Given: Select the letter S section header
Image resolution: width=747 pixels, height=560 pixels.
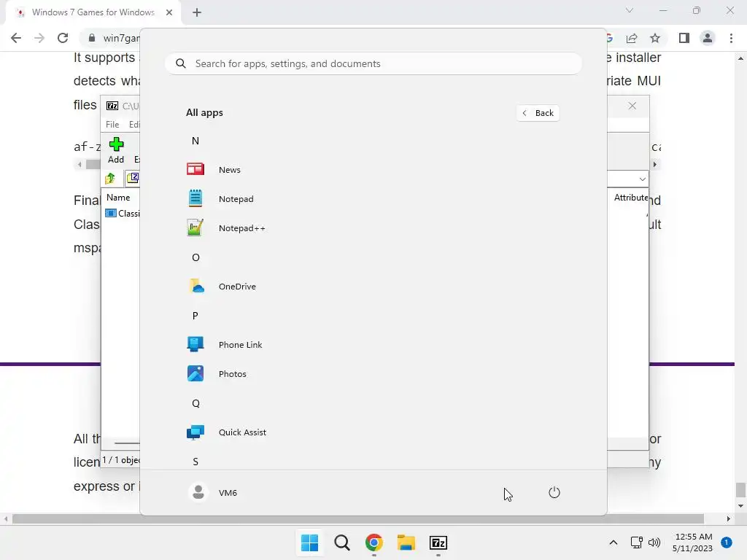Looking at the screenshot, I should pos(196,462).
